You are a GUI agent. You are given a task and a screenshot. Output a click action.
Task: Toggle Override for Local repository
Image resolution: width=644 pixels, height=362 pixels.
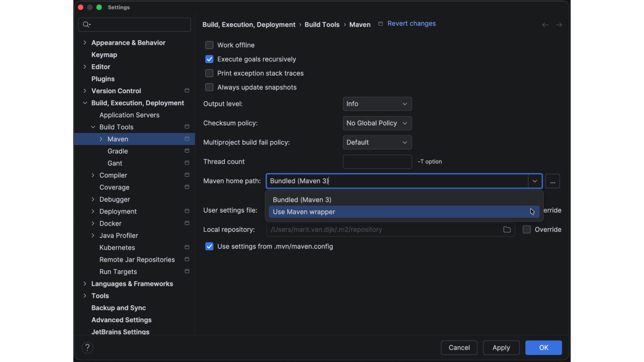coord(527,230)
